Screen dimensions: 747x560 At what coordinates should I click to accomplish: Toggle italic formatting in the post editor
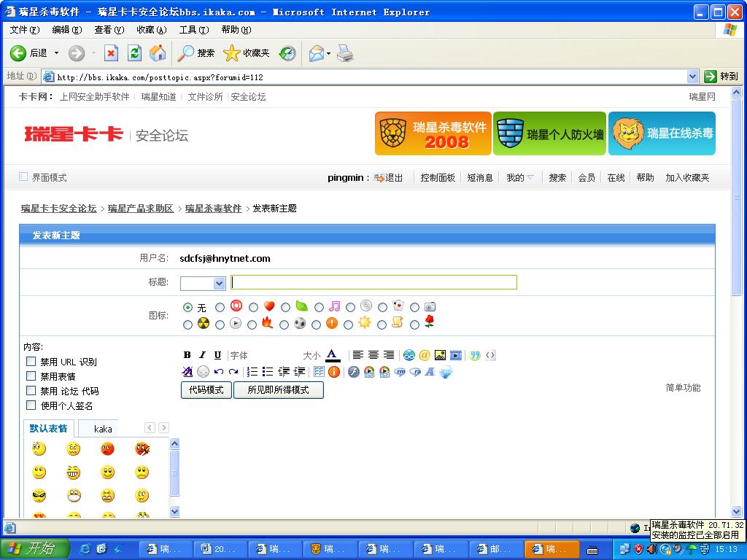pyautogui.click(x=203, y=355)
